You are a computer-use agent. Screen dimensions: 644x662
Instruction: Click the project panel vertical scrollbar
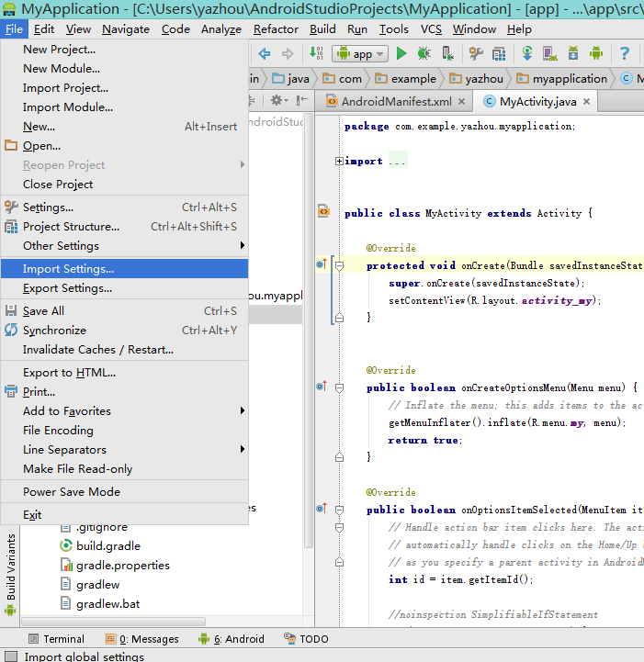(x=309, y=330)
